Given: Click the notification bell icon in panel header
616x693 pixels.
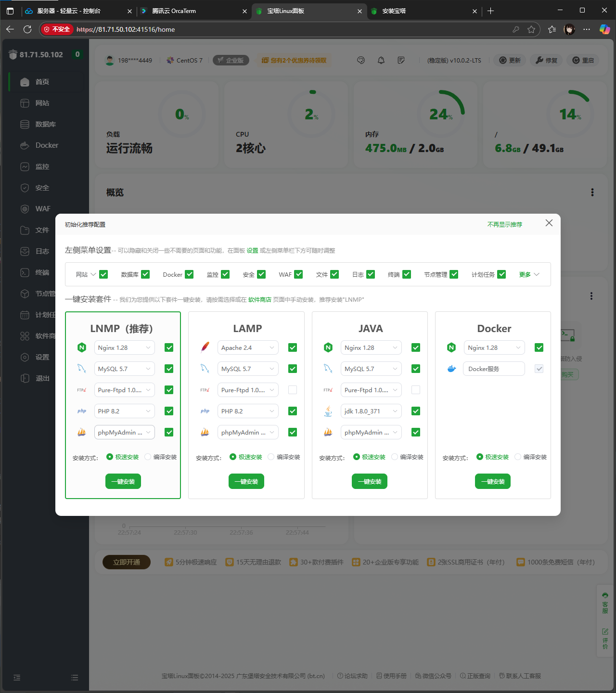Looking at the screenshot, I should click(381, 60).
